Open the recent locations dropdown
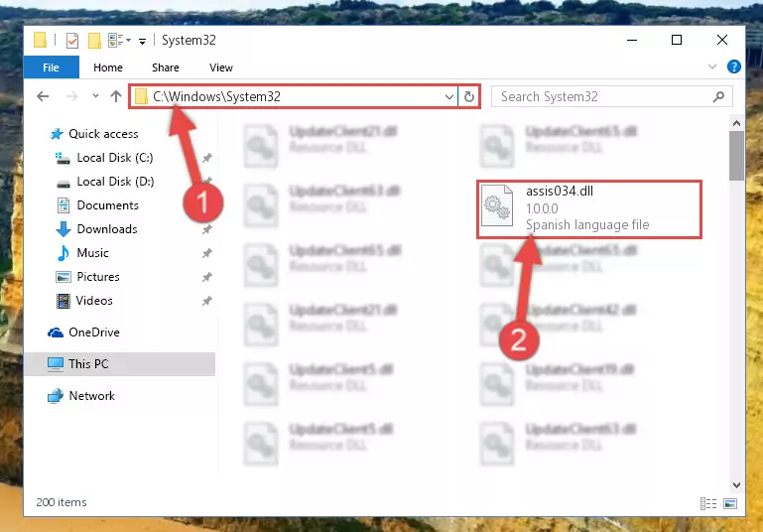This screenshot has height=532, width=763. (95, 96)
